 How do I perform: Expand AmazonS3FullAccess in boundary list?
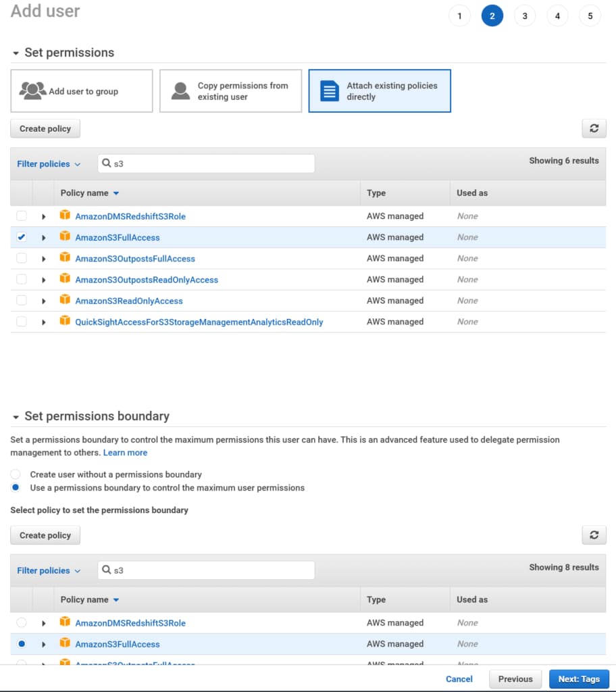pos(43,644)
